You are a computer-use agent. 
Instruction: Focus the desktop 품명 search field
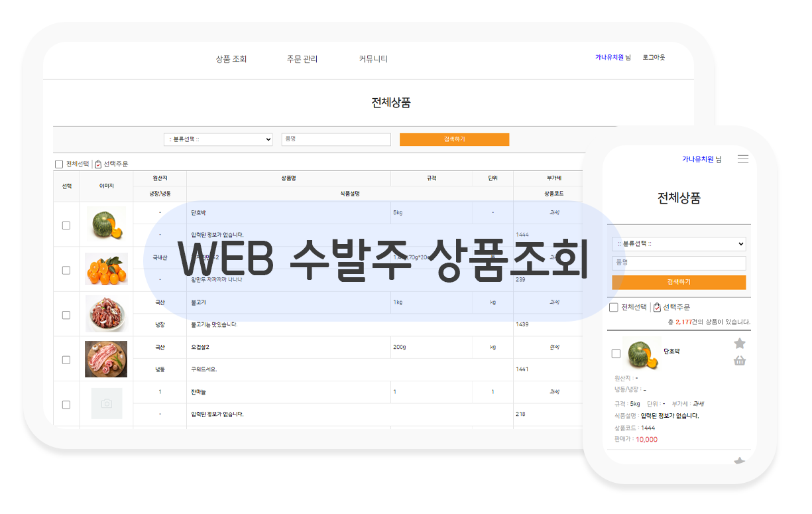point(336,139)
